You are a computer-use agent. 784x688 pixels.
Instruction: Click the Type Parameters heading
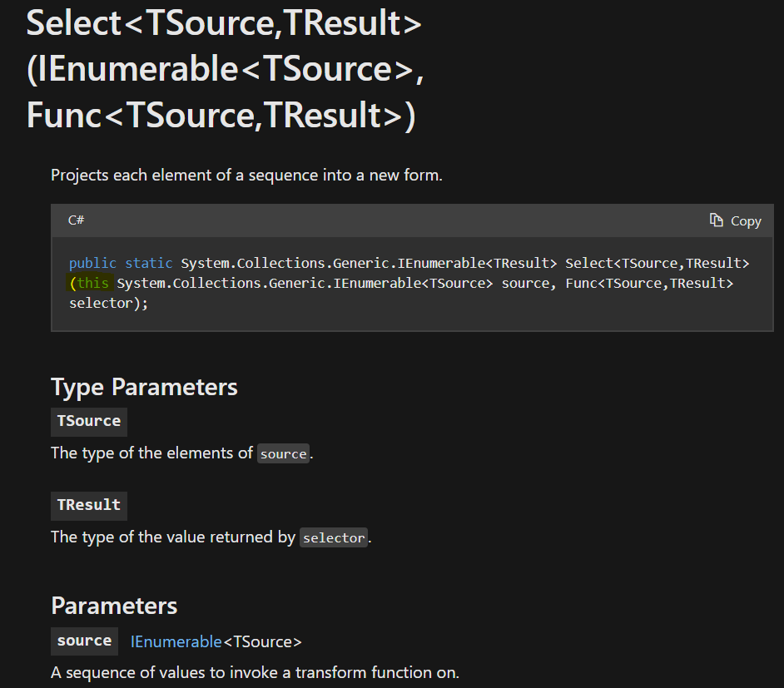pos(144,387)
